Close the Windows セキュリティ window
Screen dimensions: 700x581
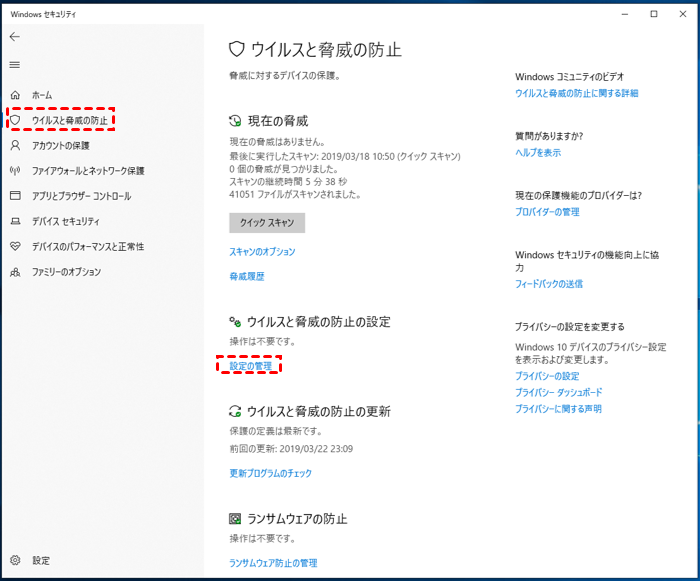click(x=683, y=14)
